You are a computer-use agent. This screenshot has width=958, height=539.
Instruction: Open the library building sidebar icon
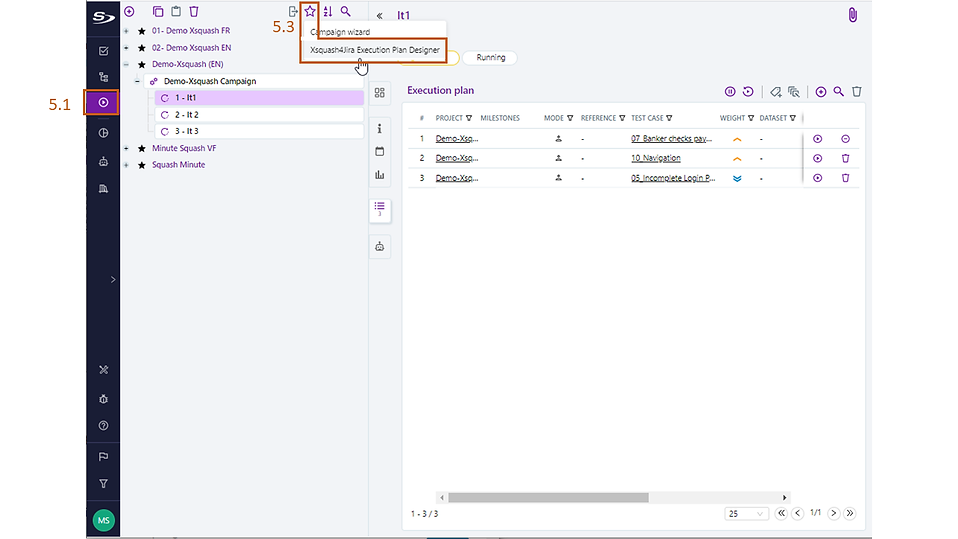(103, 189)
